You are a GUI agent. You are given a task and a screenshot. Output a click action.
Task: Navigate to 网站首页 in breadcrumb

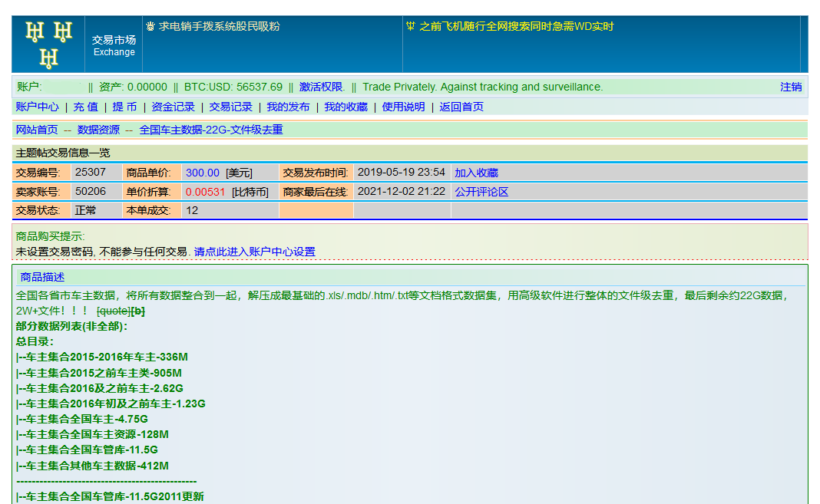pyautogui.click(x=34, y=130)
